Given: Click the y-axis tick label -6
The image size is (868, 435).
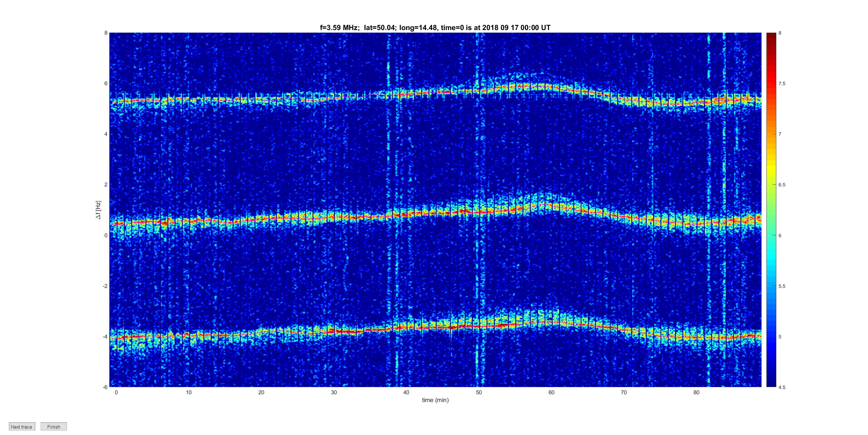Looking at the screenshot, I should click(105, 387).
